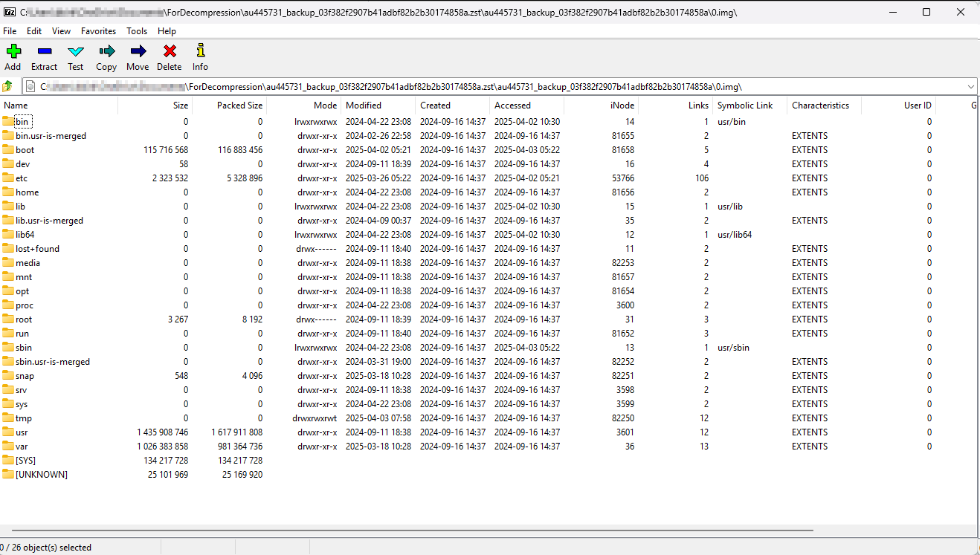Click the Info toolbar icon

pos(200,51)
